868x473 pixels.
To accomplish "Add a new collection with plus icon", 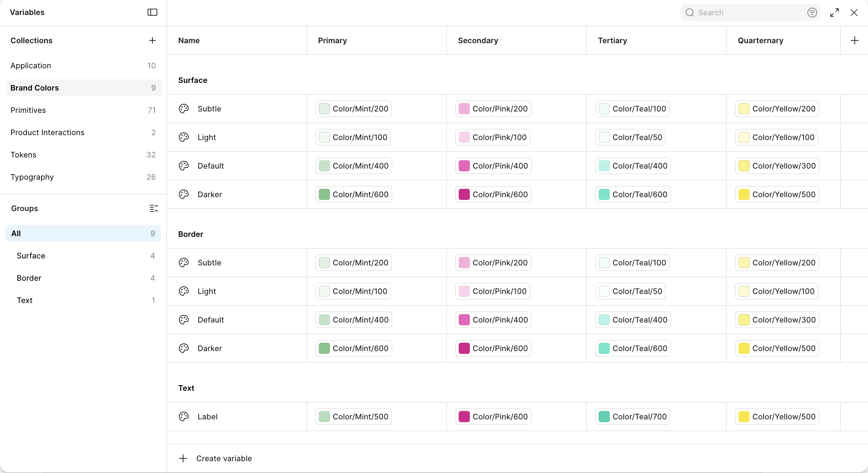I will tap(152, 40).
